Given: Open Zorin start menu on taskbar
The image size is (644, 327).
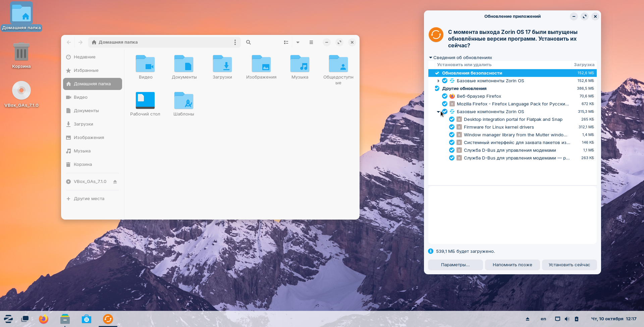Looking at the screenshot, I should 8,319.
